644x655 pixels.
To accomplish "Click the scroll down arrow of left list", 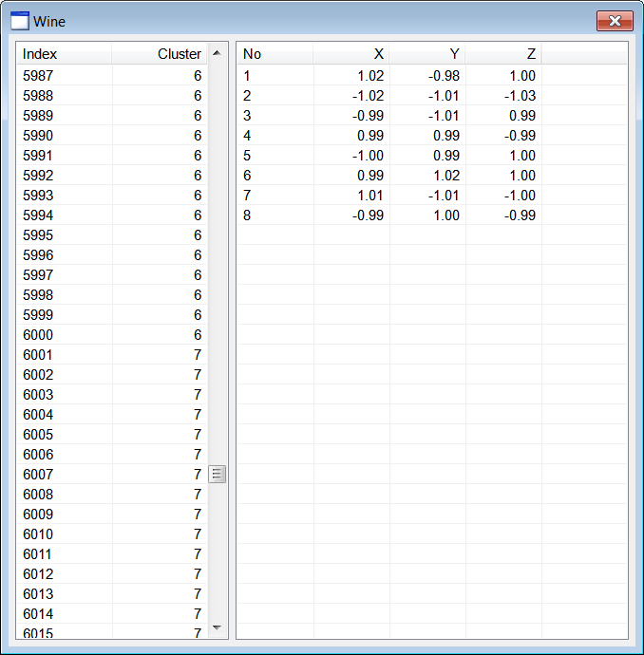I will tap(217, 627).
